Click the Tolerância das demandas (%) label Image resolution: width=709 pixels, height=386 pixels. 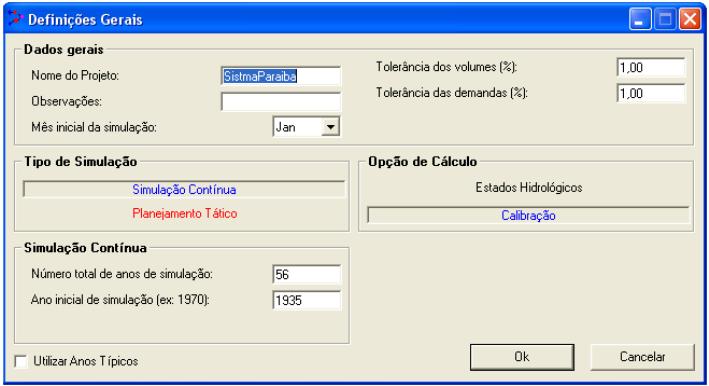[x=452, y=93]
